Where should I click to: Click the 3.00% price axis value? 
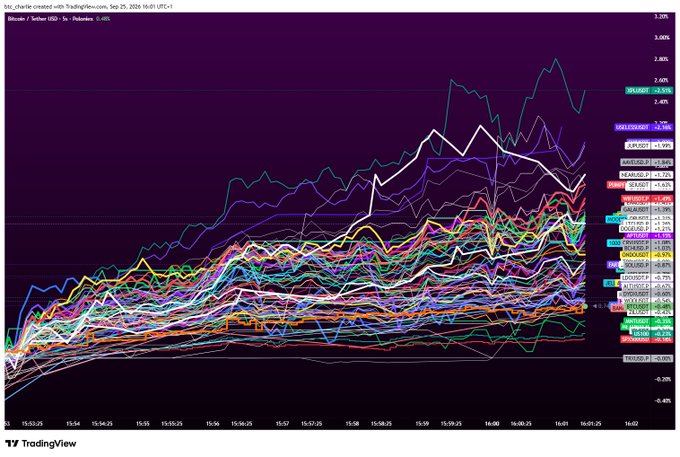click(x=661, y=38)
